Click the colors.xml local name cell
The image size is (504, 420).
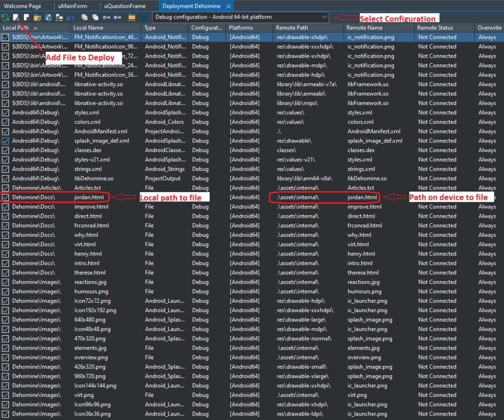point(88,122)
